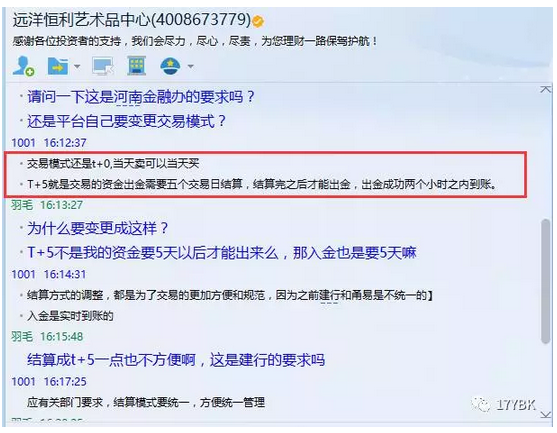Click the verified badge beside group title

[x=258, y=21]
